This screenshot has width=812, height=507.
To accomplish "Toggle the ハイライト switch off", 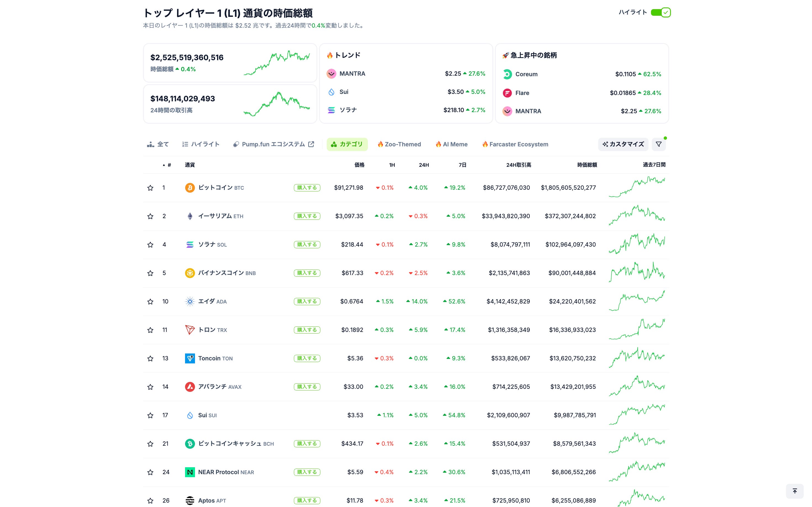I will 660,12.
